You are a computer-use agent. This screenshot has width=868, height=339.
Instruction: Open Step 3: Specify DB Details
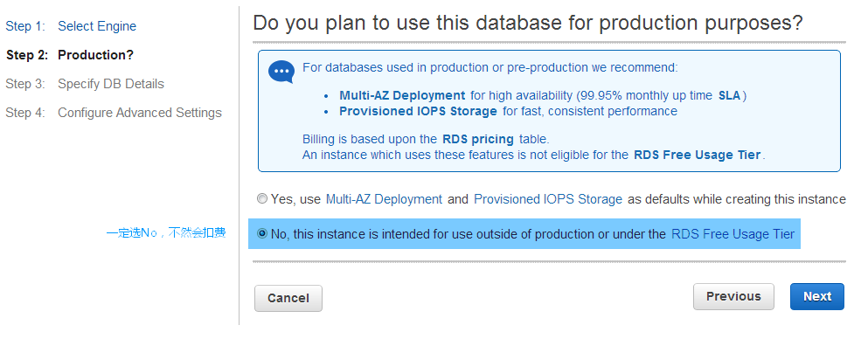(x=85, y=84)
